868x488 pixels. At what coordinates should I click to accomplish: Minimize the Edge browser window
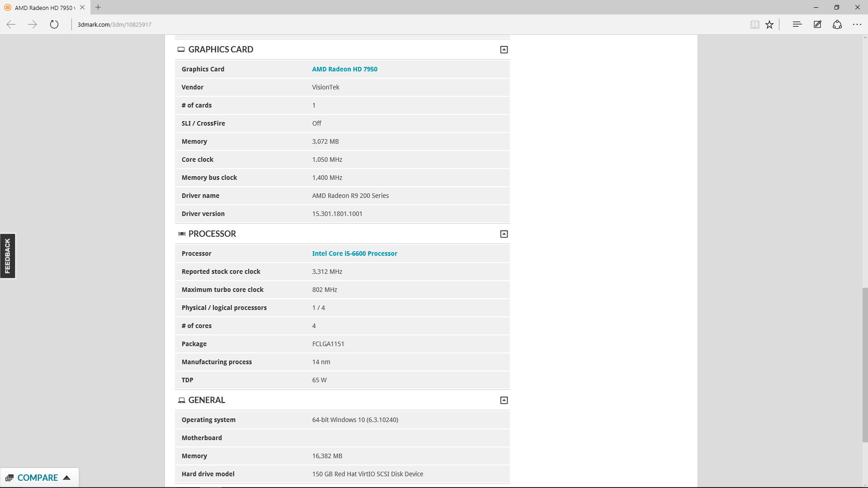(816, 7)
